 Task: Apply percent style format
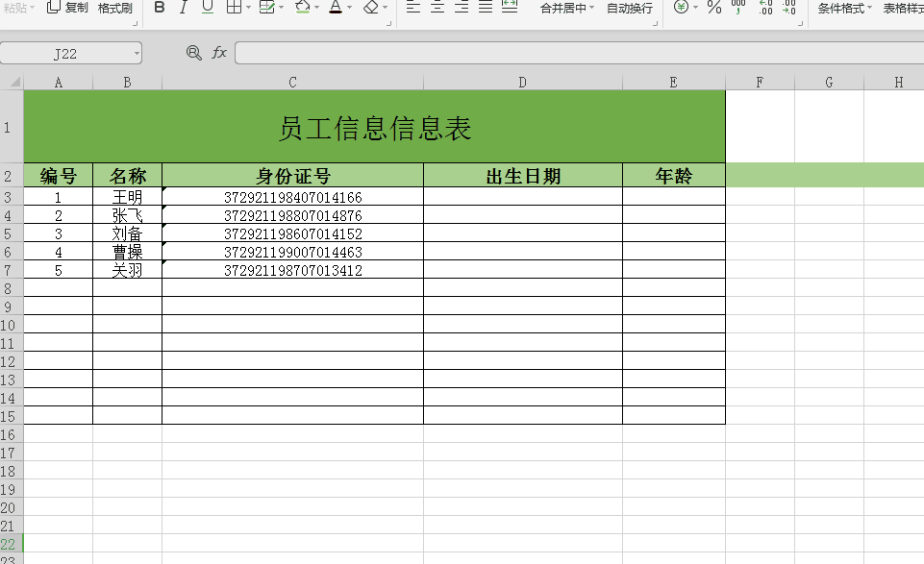[714, 7]
